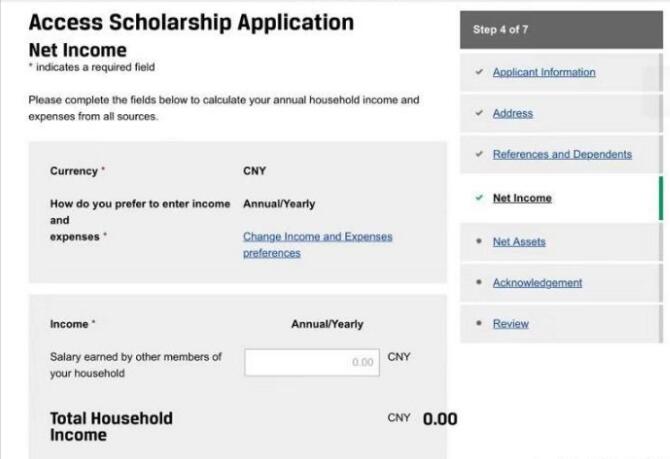Click the bullet icon beside Net Assets
This screenshot has width=670, height=459.
point(480,242)
